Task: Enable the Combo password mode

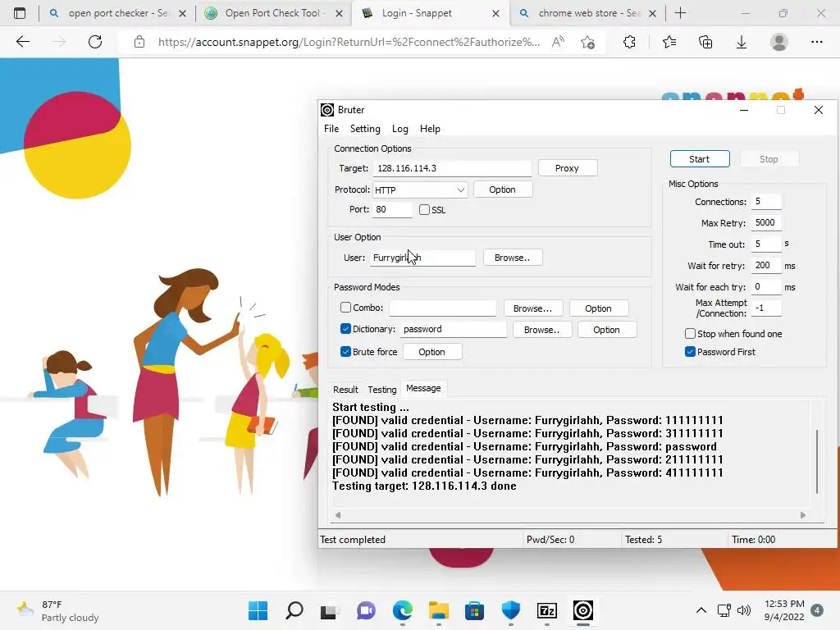Action: [345, 308]
